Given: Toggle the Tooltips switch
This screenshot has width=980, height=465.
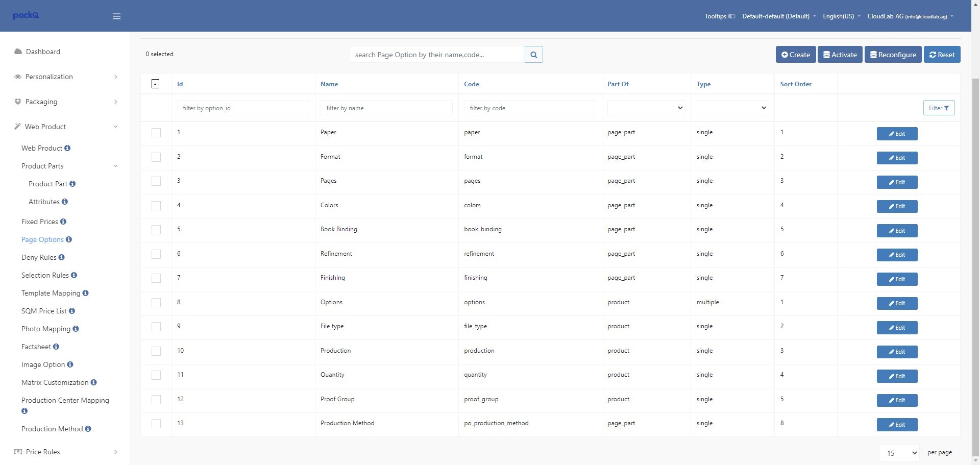Looking at the screenshot, I should (x=732, y=16).
